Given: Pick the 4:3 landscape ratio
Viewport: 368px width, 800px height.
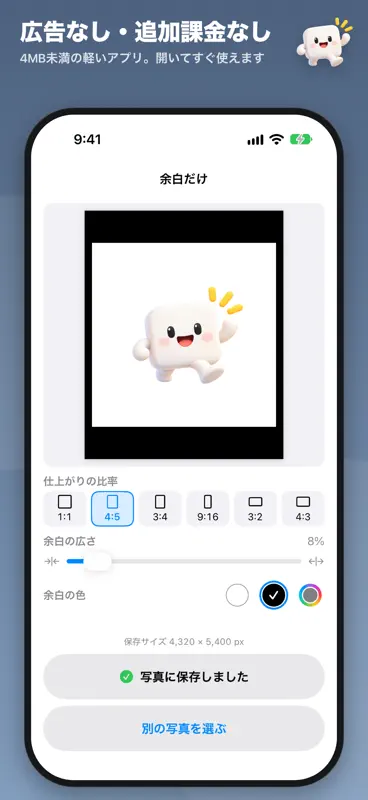Looking at the screenshot, I should (303, 509).
